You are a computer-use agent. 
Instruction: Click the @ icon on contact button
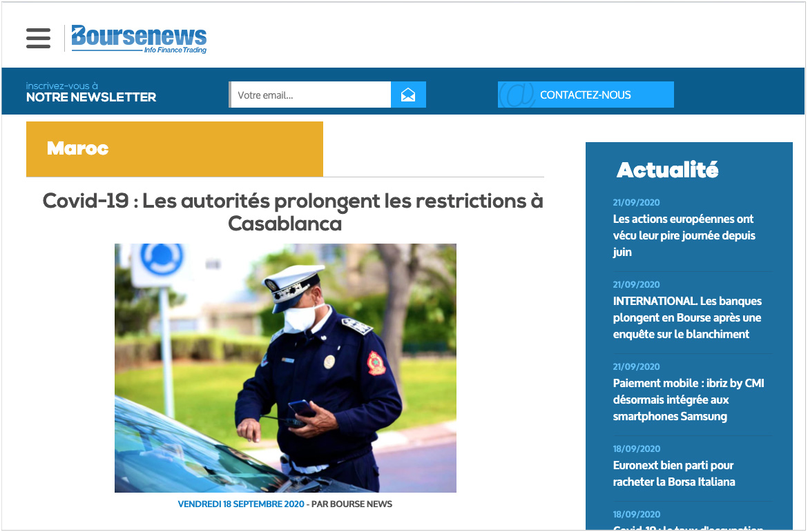516,95
